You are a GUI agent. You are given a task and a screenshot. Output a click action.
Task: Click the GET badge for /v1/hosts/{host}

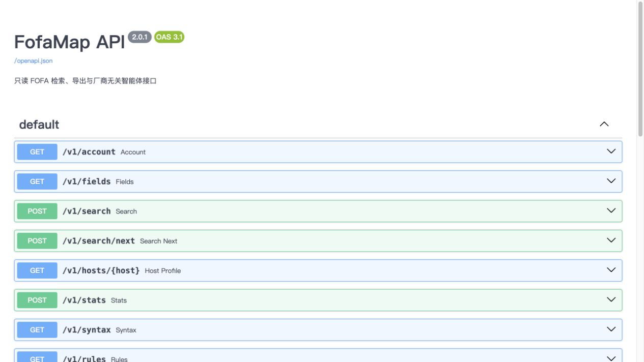37,270
